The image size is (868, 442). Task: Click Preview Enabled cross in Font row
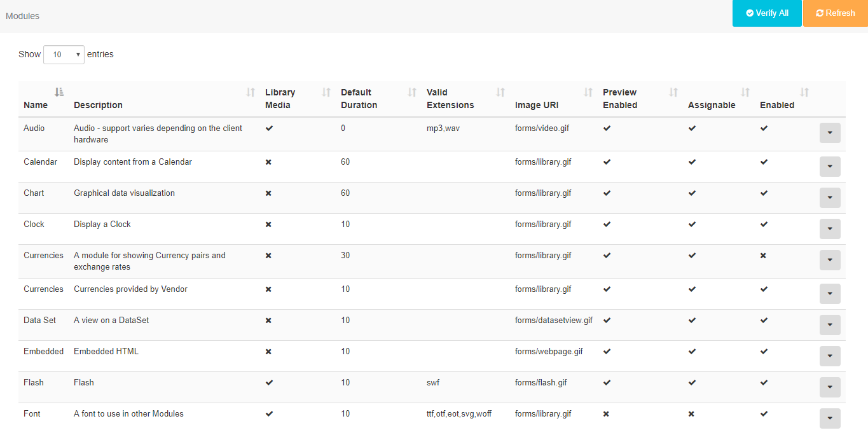click(606, 414)
